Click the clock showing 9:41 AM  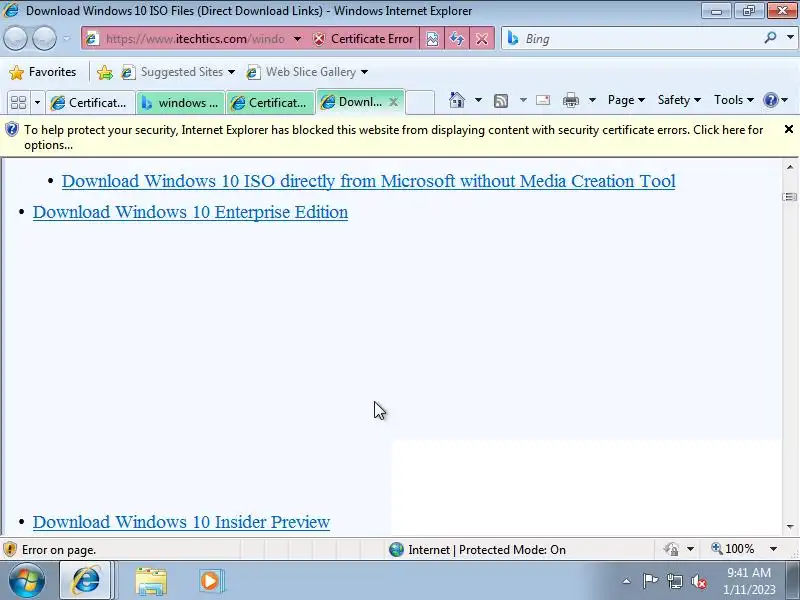(x=749, y=581)
